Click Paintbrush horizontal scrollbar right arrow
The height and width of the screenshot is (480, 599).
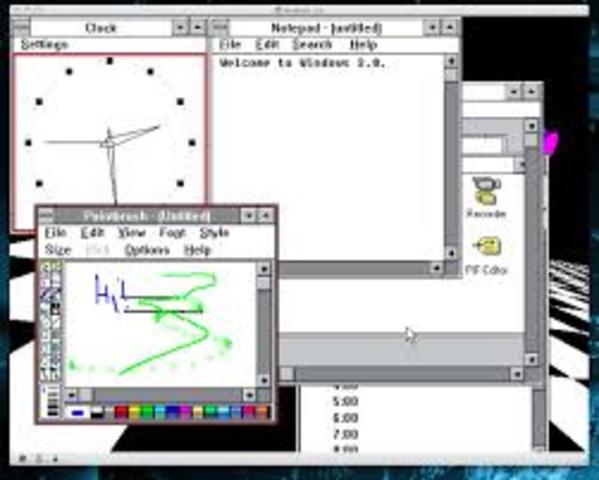[x=249, y=395]
